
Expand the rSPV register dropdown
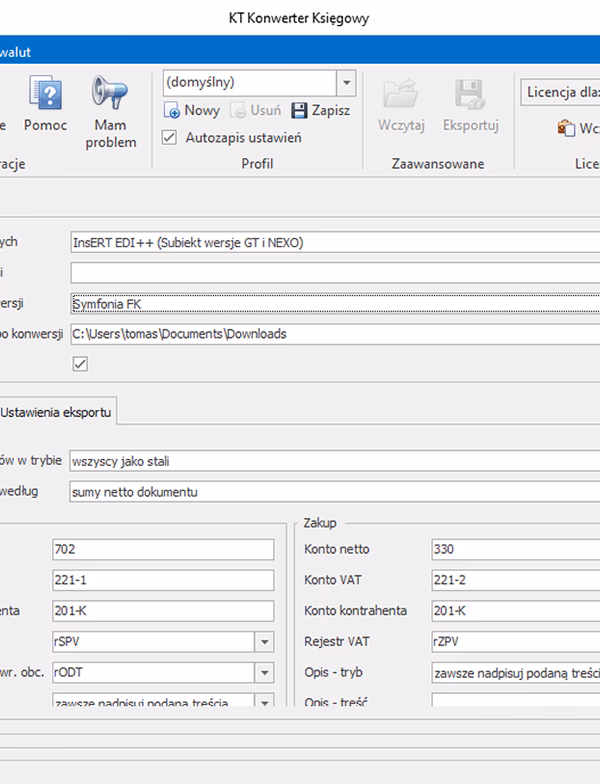265,642
